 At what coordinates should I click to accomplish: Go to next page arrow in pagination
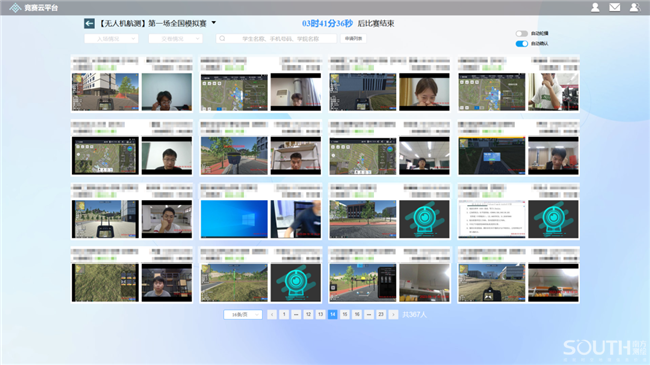(393, 314)
